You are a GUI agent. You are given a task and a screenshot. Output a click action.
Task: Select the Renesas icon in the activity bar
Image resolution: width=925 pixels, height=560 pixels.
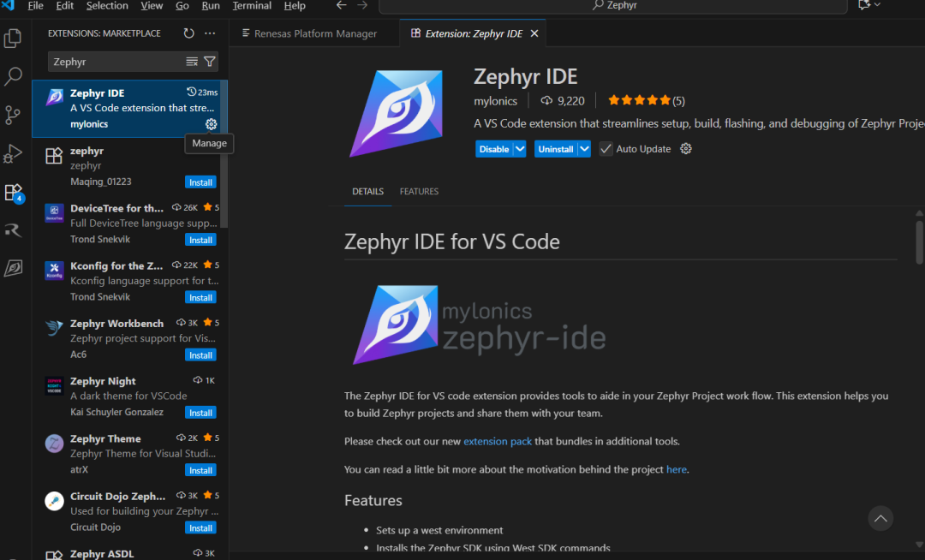pos(13,229)
